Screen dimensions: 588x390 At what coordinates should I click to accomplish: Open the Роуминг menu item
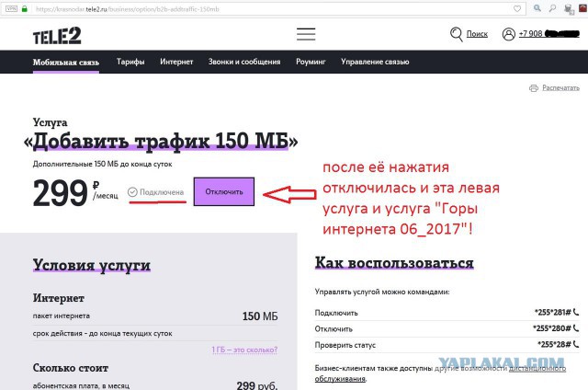(x=311, y=62)
